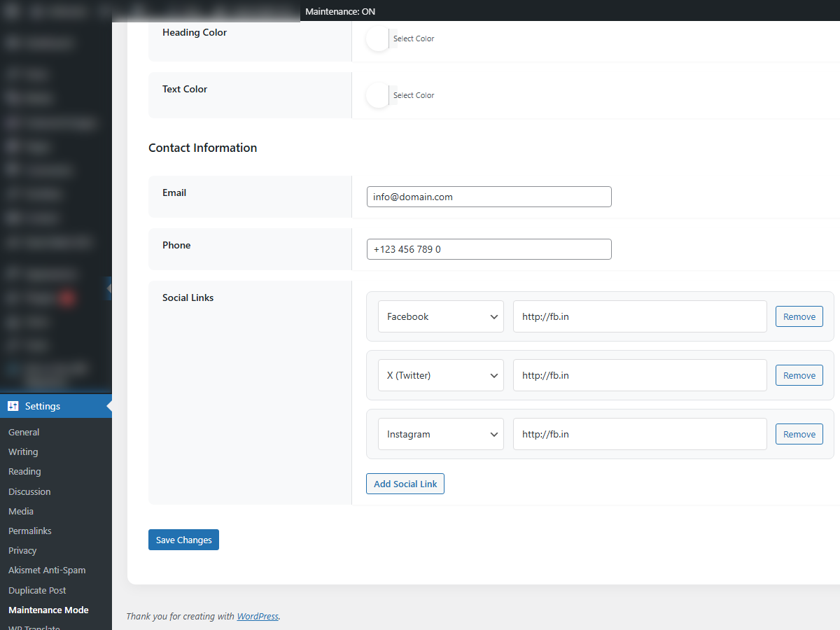Focus the Phone number input field
This screenshot has width=840, height=630.
coord(489,249)
